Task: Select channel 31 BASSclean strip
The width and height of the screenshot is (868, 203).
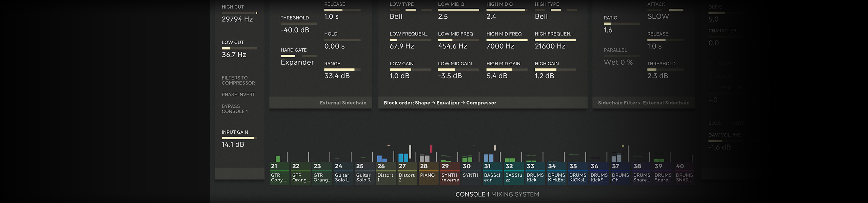Action: click(x=492, y=173)
